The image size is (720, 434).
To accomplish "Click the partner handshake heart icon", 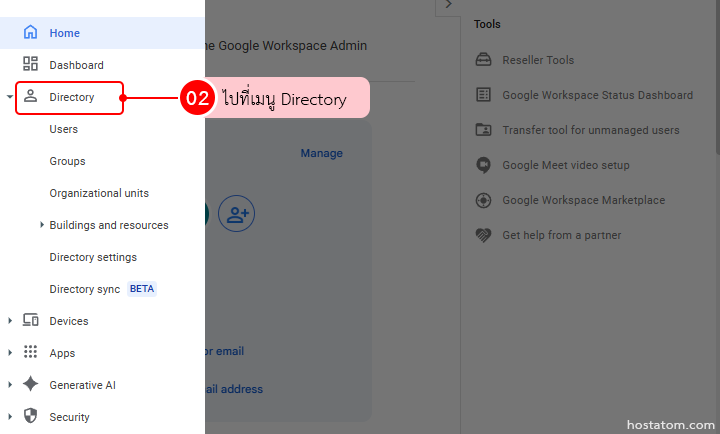I will point(483,235).
